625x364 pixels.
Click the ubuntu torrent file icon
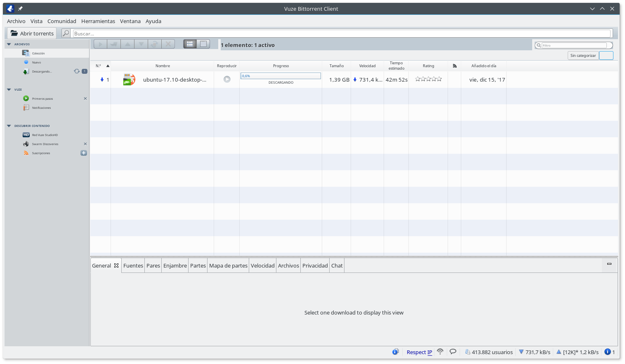tap(129, 80)
